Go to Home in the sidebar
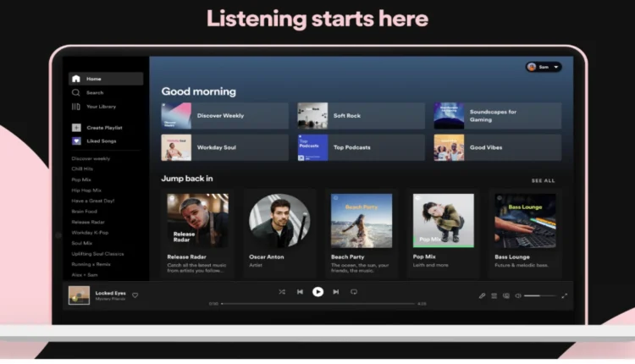Screen dimensions: 635x364 point(106,79)
